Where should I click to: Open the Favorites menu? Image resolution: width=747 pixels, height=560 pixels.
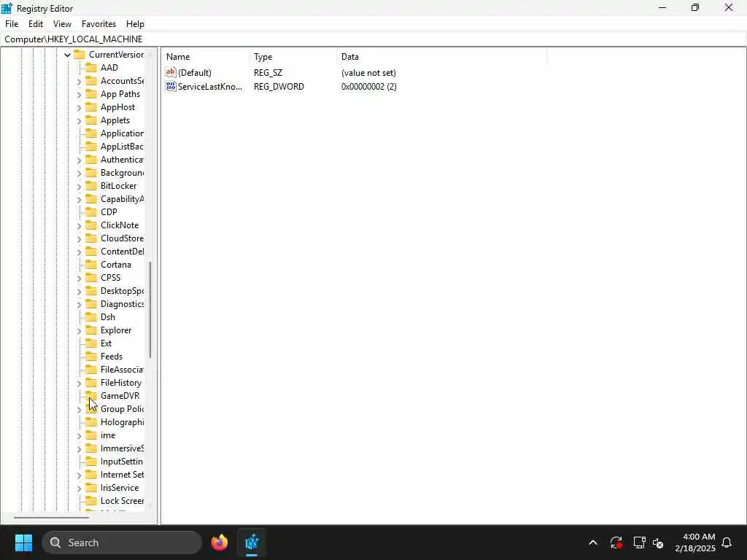[x=98, y=24]
